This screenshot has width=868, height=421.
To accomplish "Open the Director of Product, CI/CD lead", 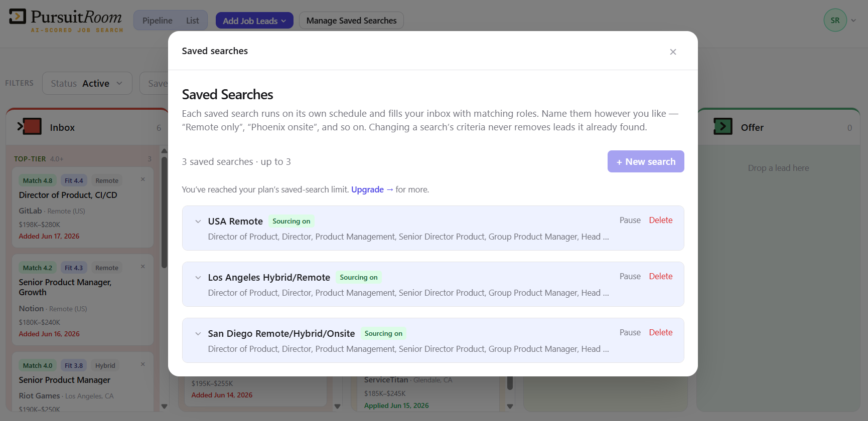I will coord(68,195).
